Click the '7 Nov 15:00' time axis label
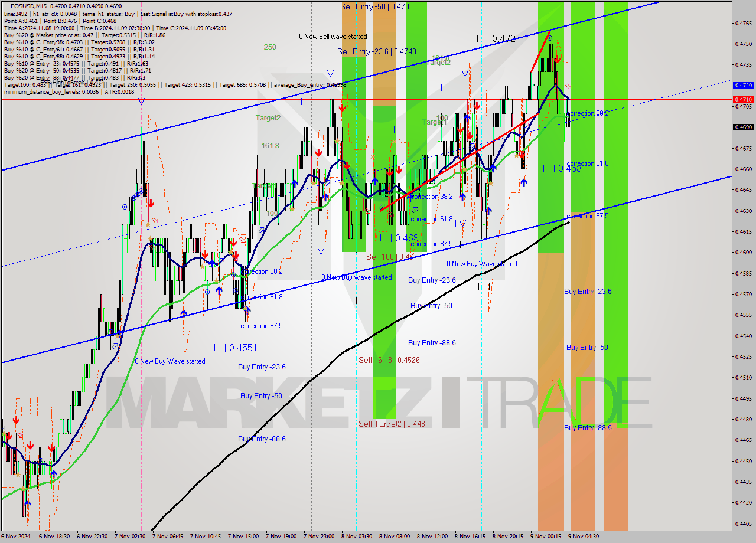The image size is (756, 543). (x=243, y=537)
